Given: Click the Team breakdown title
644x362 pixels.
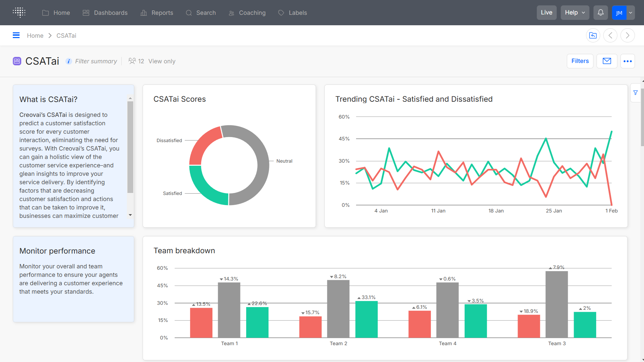Looking at the screenshot, I should (184, 251).
